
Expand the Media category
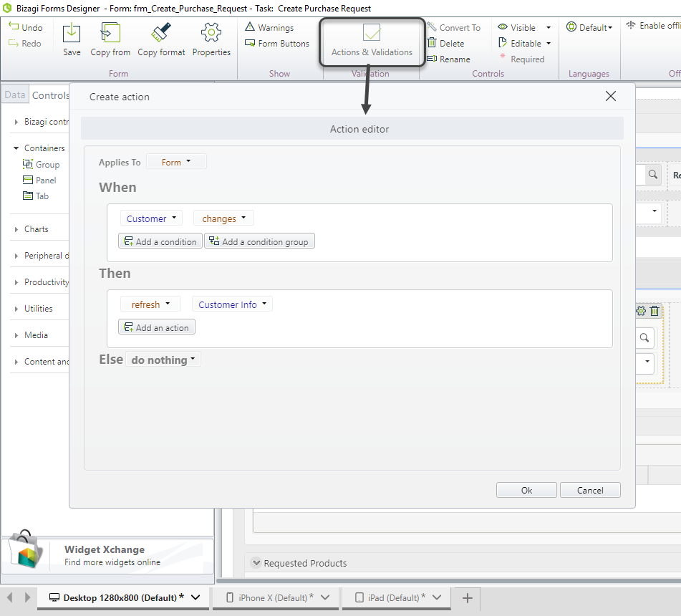click(x=16, y=335)
